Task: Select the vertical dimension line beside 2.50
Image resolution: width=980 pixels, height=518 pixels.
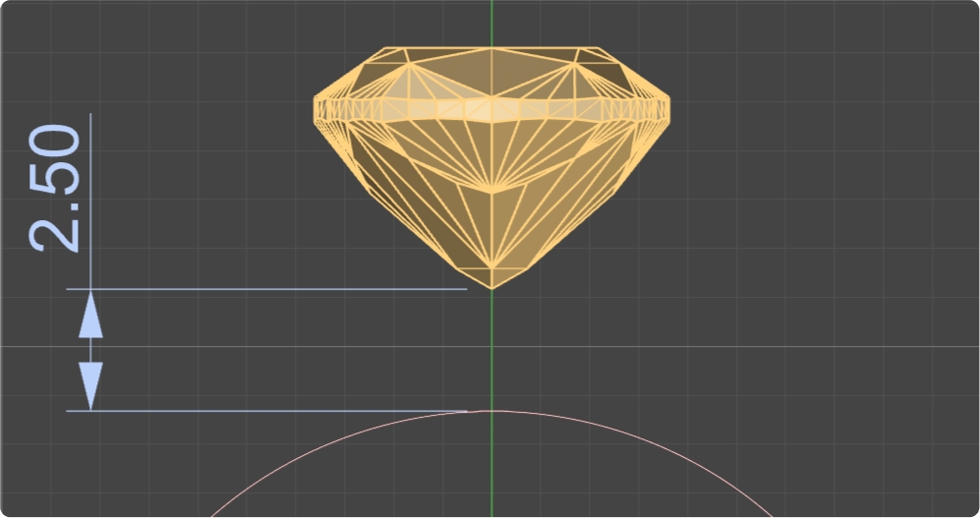Action: [90, 197]
